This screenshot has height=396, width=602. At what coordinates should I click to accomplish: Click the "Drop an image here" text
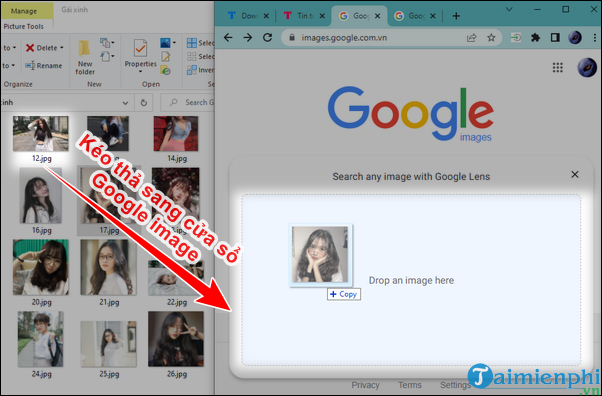point(411,280)
